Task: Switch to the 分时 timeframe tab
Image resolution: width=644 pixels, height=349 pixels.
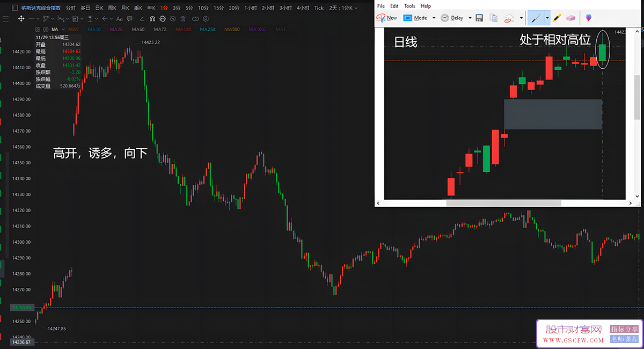Action: pos(70,8)
